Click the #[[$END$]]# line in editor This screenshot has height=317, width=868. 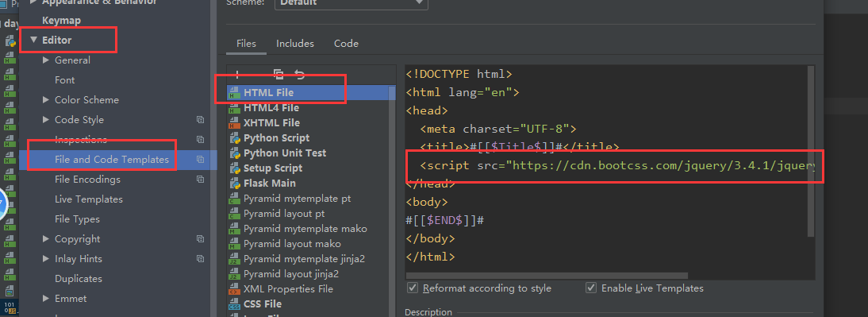click(445, 220)
